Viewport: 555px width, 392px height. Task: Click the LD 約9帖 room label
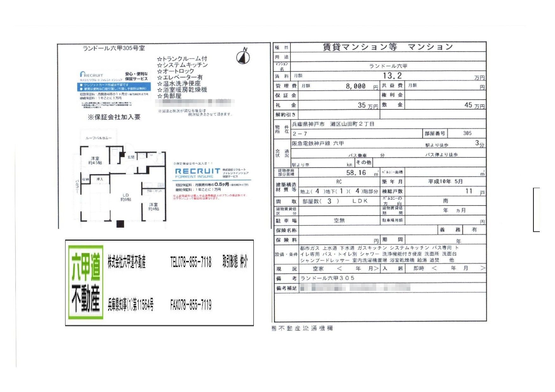click(126, 197)
